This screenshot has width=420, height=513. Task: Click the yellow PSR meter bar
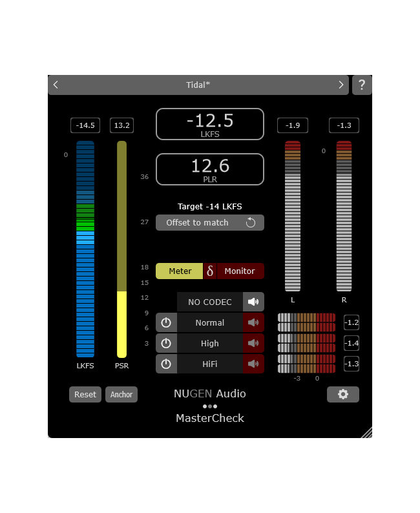(x=121, y=249)
